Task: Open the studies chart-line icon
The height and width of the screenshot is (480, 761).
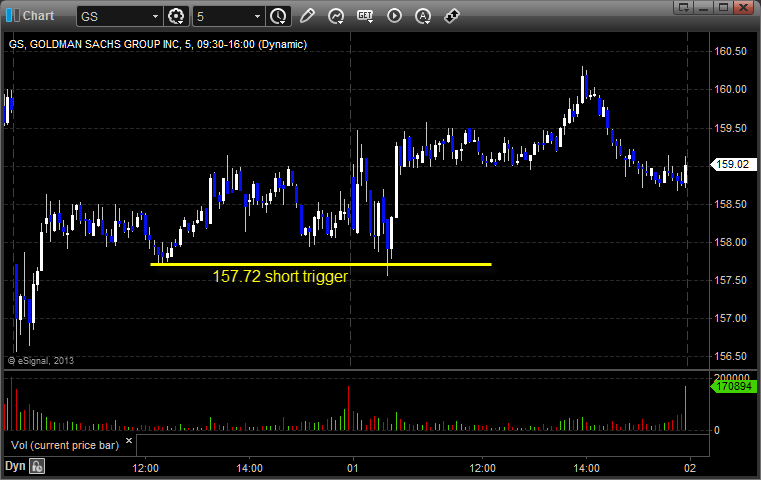Action: 336,16
